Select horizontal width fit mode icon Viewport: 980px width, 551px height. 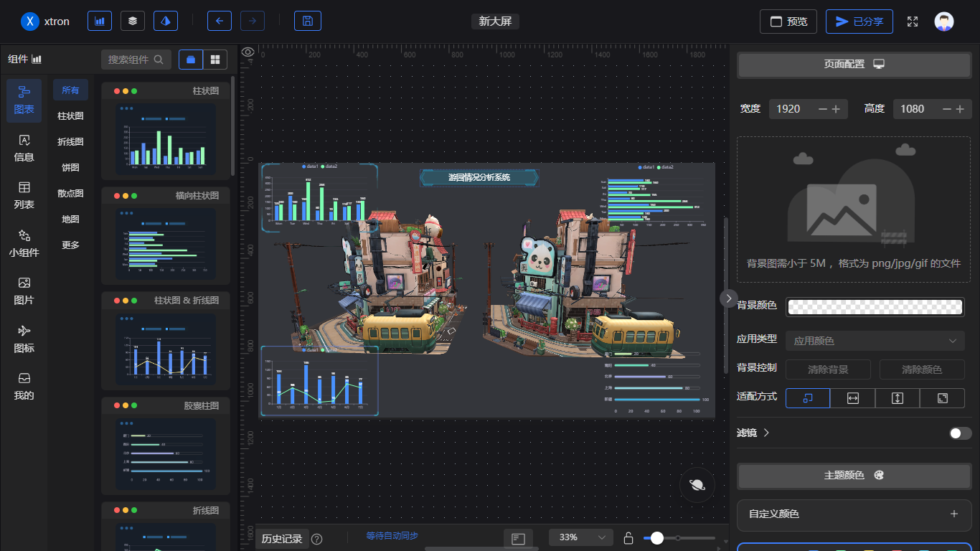[853, 398]
